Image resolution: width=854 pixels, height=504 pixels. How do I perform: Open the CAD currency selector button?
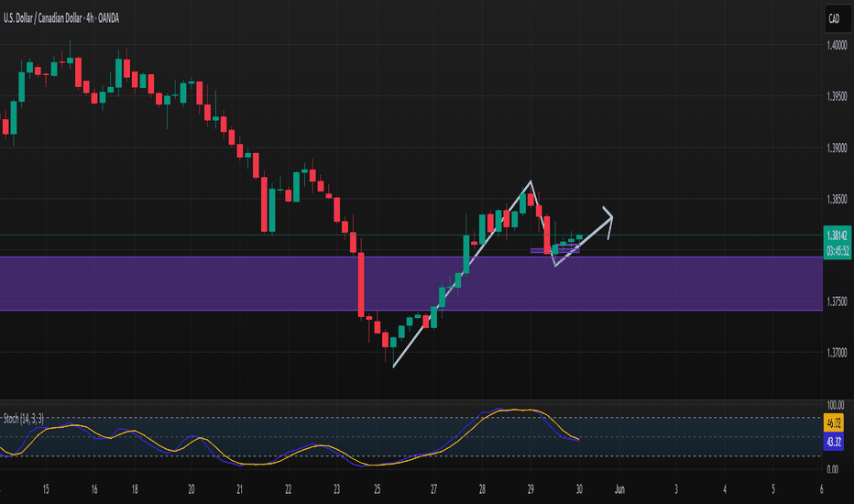(838, 19)
